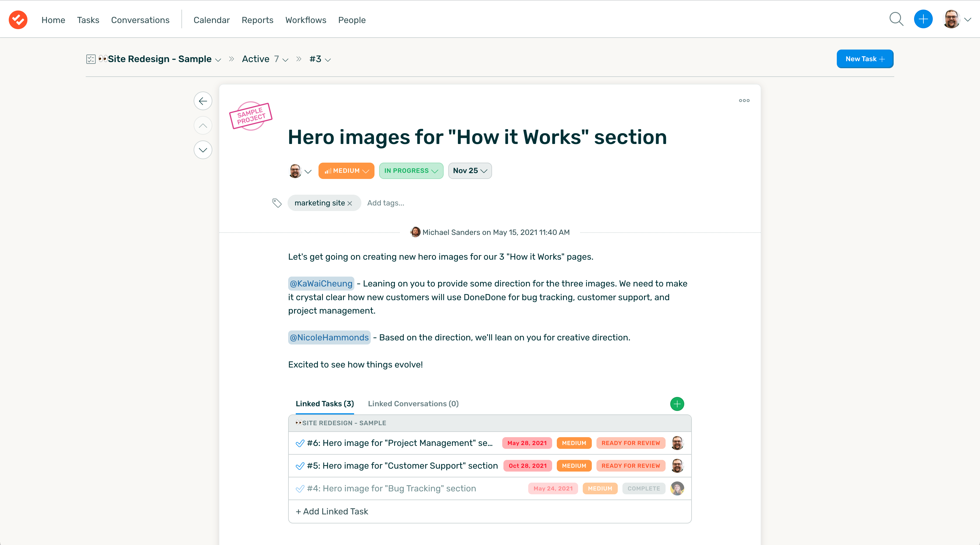Open the Nov 25 due date dropdown
Image resolution: width=980 pixels, height=545 pixels.
[x=470, y=171]
